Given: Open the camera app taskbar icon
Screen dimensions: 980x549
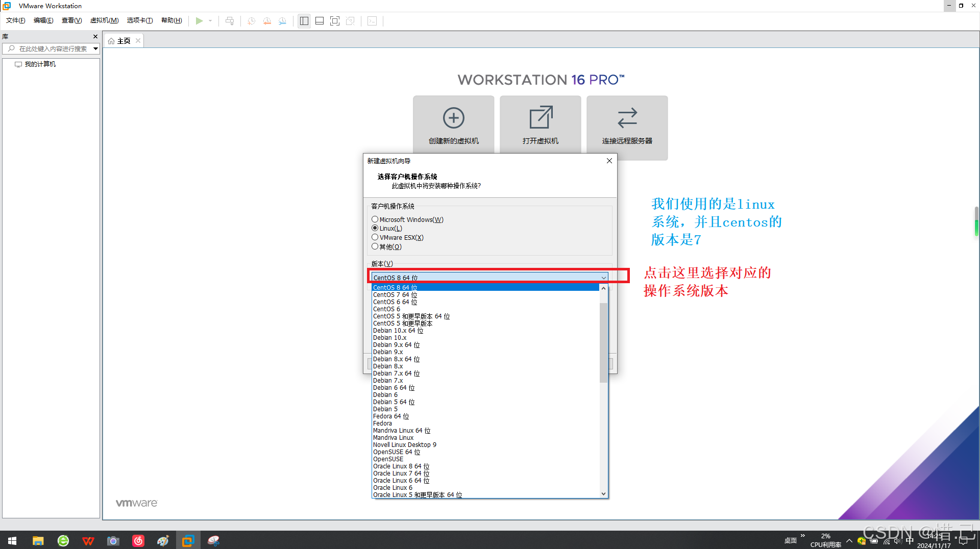Looking at the screenshot, I should point(113,540).
